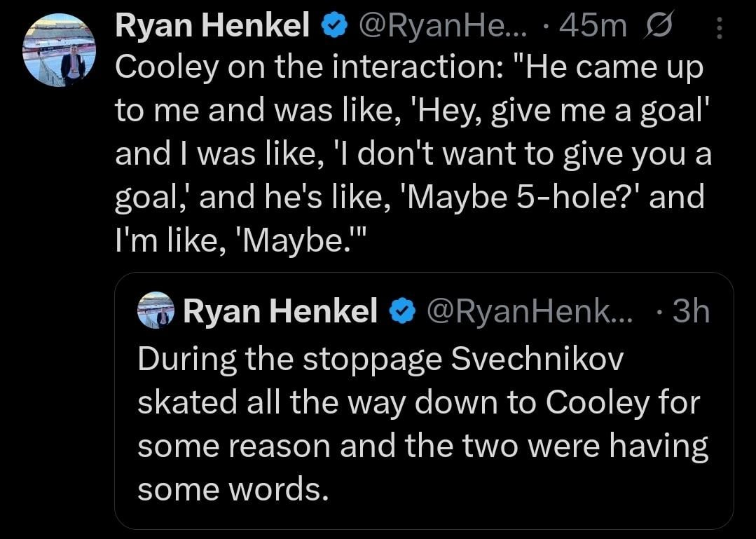Click the verified badge next to Ryan Henkel
756x539 pixels.
coord(335,25)
